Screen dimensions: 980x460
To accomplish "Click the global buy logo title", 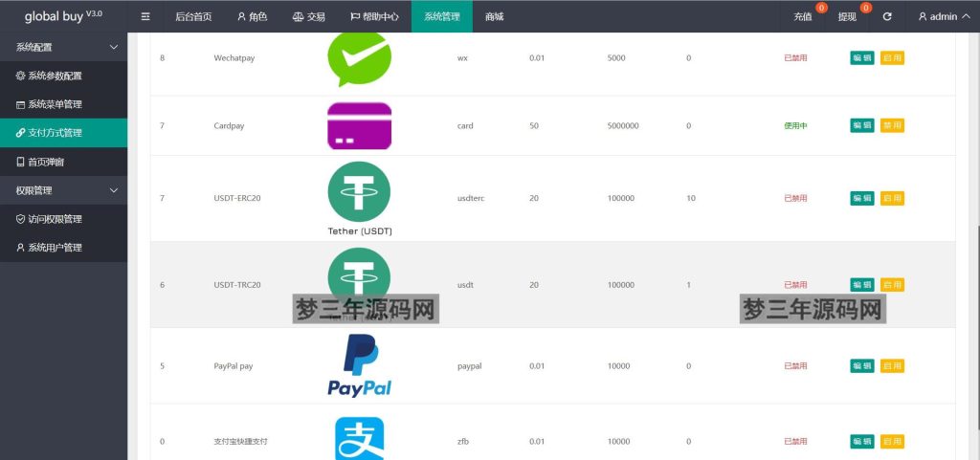I will [x=63, y=17].
